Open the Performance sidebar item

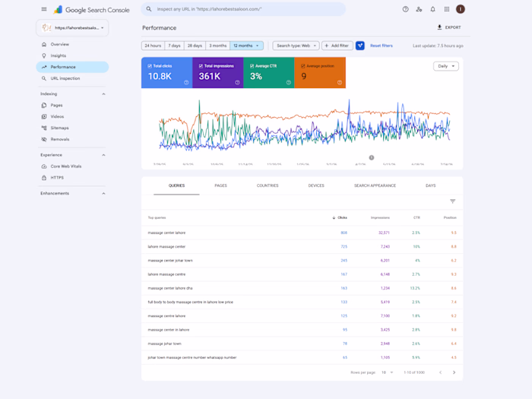pos(72,67)
